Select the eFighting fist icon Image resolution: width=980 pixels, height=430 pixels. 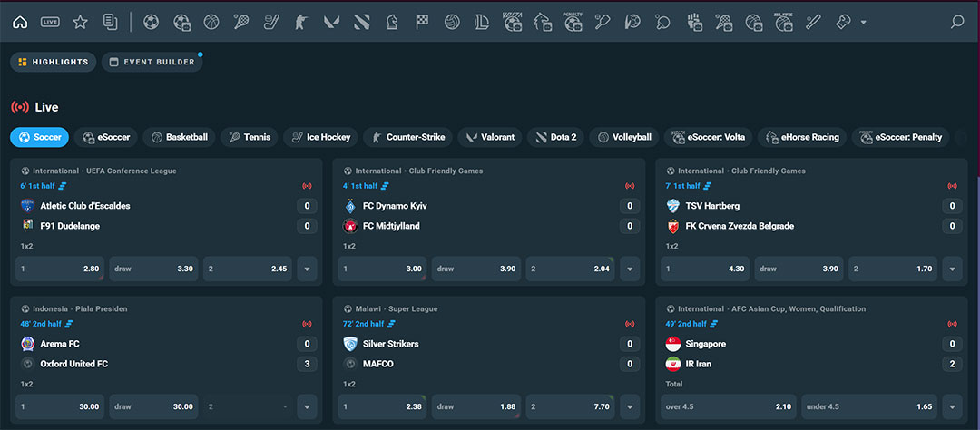pyautogui.click(x=694, y=23)
